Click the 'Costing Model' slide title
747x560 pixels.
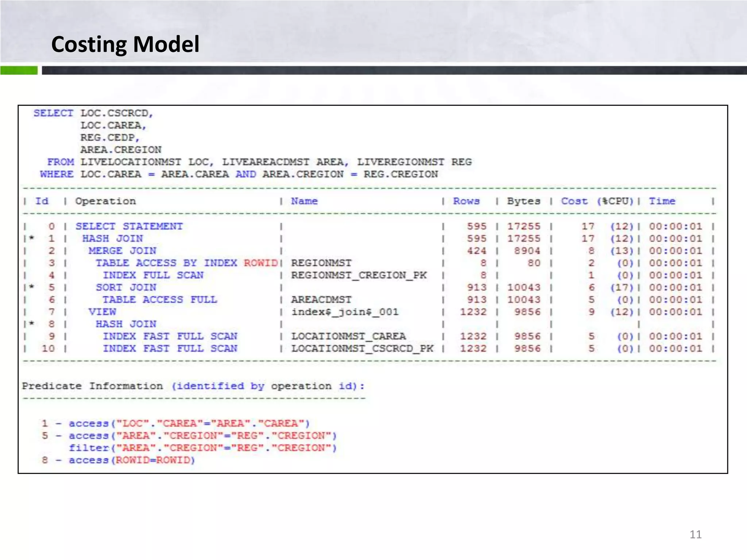click(125, 44)
